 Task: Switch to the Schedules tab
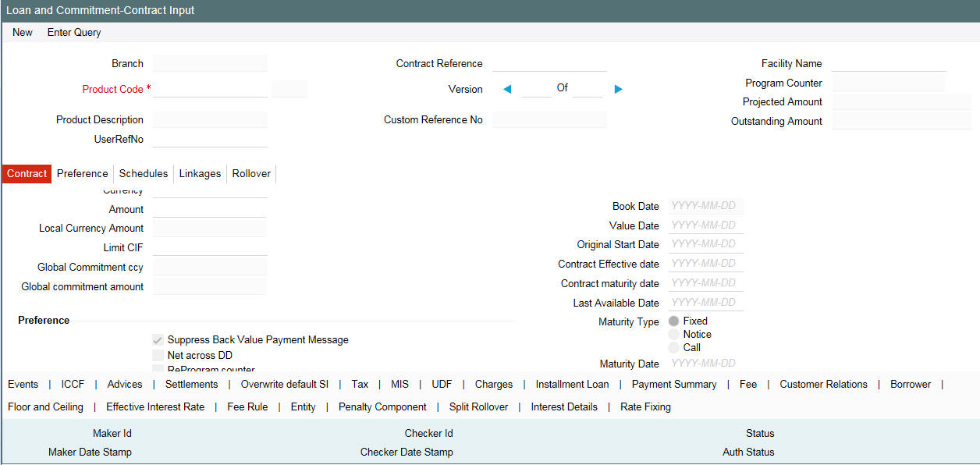[x=144, y=173]
